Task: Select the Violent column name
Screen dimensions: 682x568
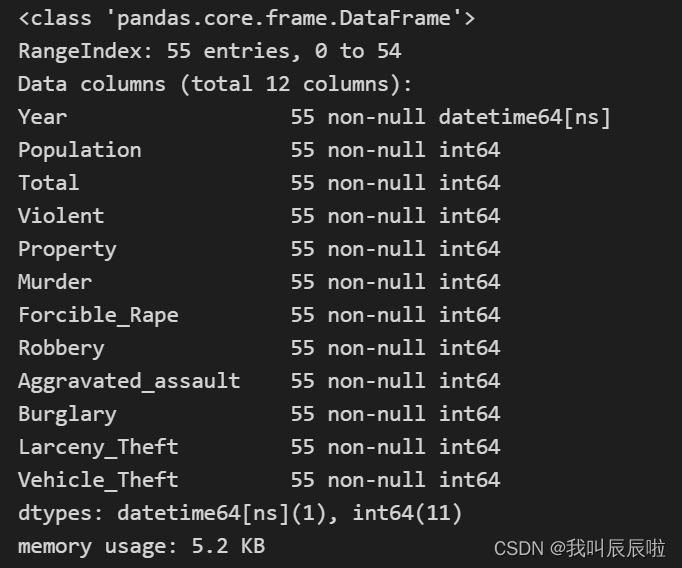Action: click(61, 216)
